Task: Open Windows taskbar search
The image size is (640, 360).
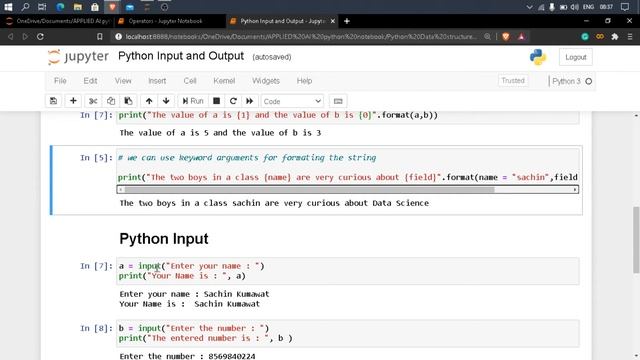Action: [25, 7]
